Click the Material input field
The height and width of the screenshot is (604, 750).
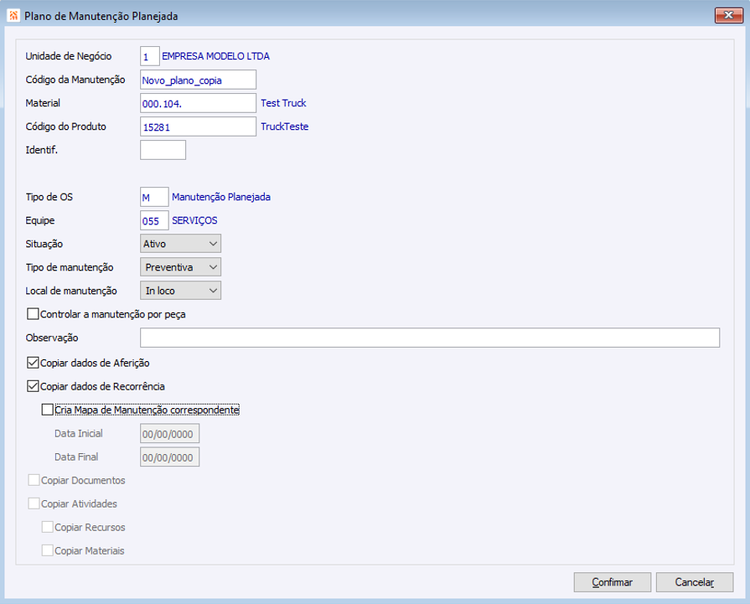198,103
